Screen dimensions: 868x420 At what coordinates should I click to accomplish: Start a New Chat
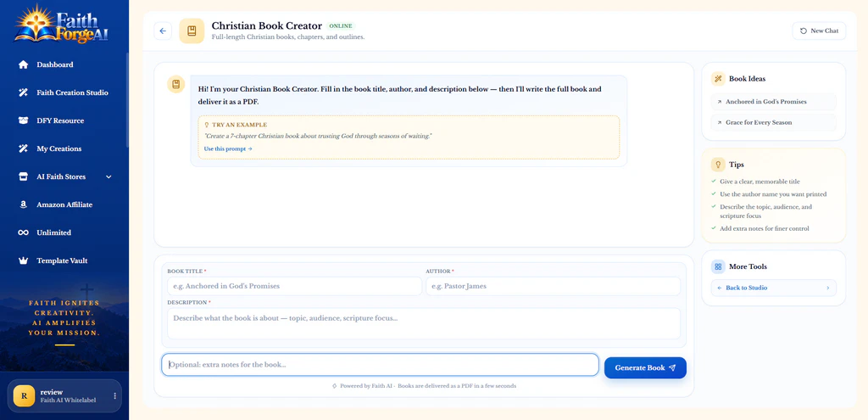820,31
